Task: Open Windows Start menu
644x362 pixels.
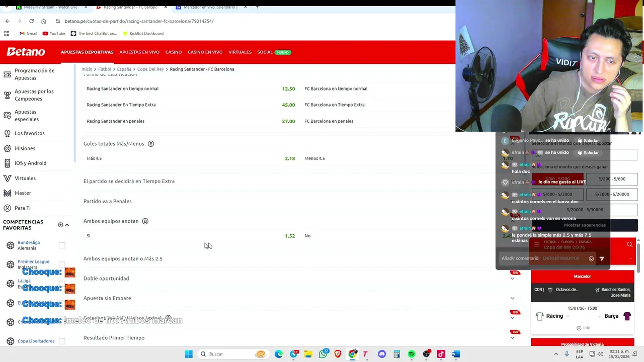Action: [189, 354]
